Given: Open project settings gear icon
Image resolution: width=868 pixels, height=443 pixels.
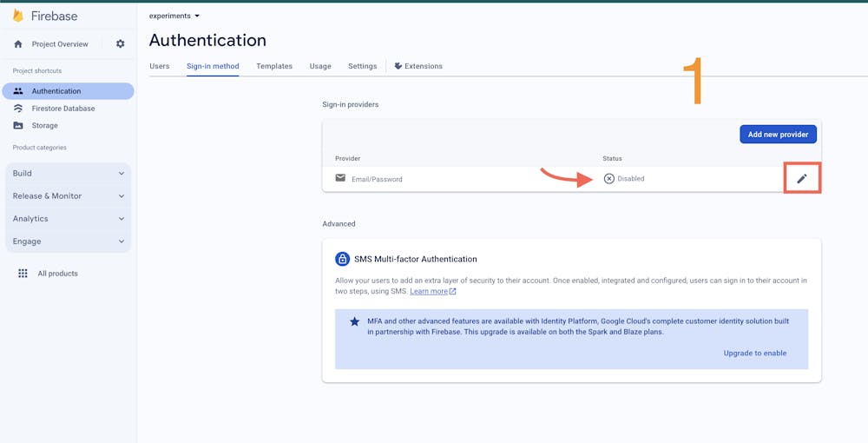Looking at the screenshot, I should 120,44.
